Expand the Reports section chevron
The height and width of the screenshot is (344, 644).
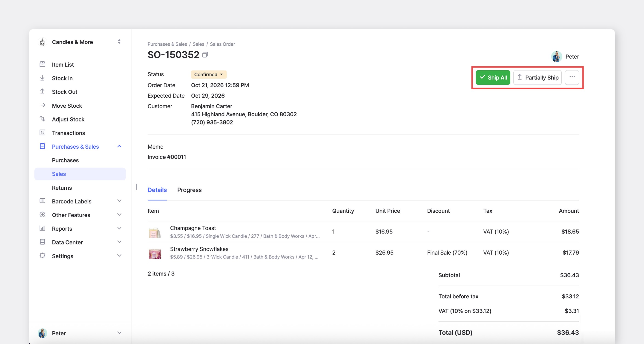[x=119, y=228]
